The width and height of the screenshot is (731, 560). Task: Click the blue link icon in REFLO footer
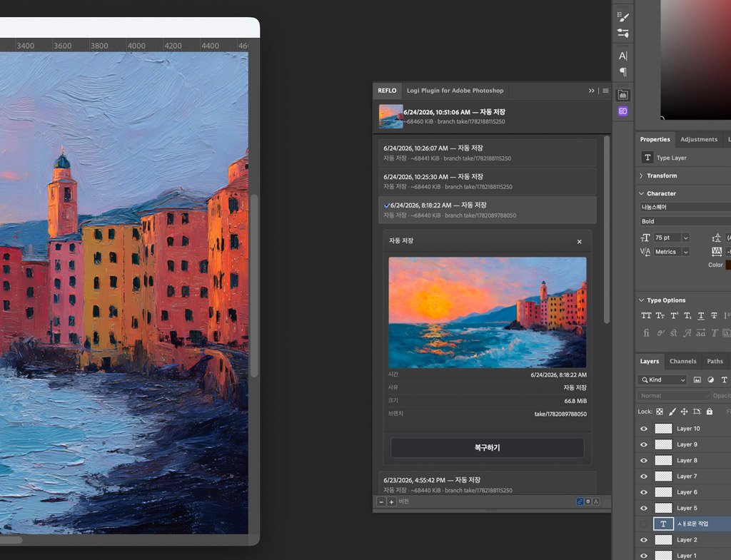pyautogui.click(x=580, y=502)
